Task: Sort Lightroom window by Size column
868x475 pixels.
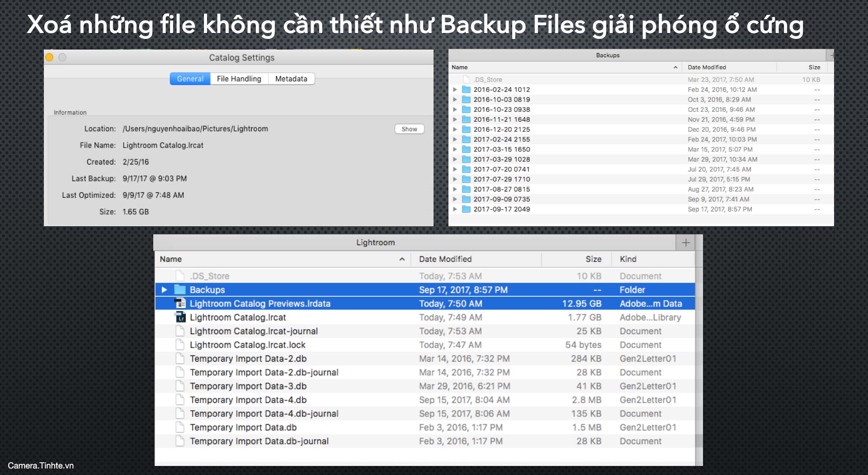Action: [593, 259]
